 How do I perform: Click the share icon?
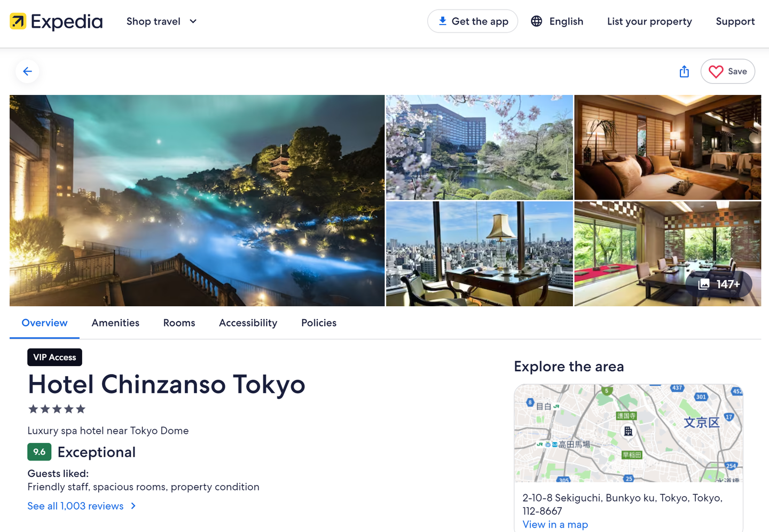tap(684, 72)
